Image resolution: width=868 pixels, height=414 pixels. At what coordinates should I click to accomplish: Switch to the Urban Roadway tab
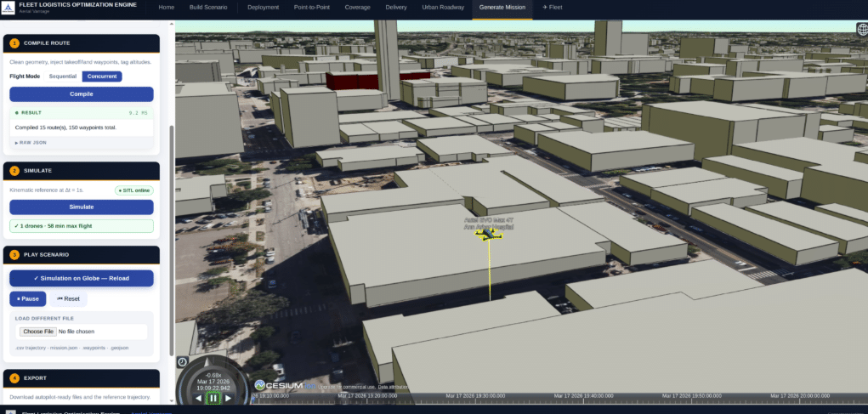(443, 7)
